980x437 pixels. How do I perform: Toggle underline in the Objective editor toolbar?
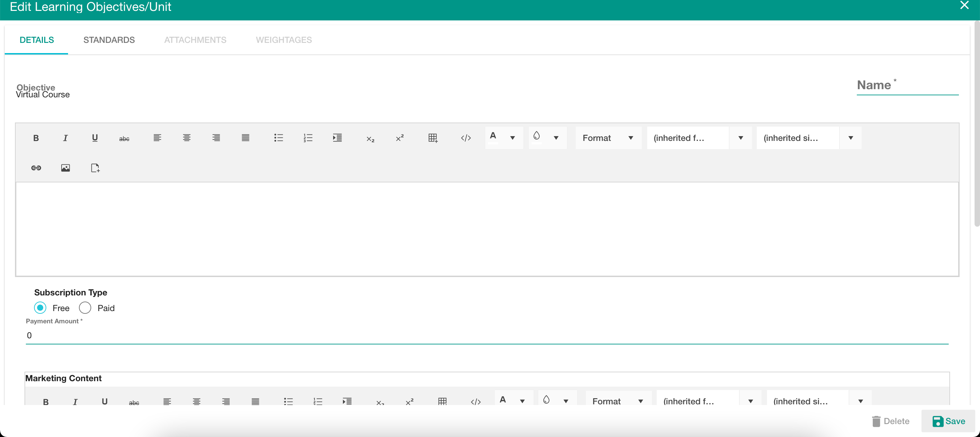pos(95,138)
